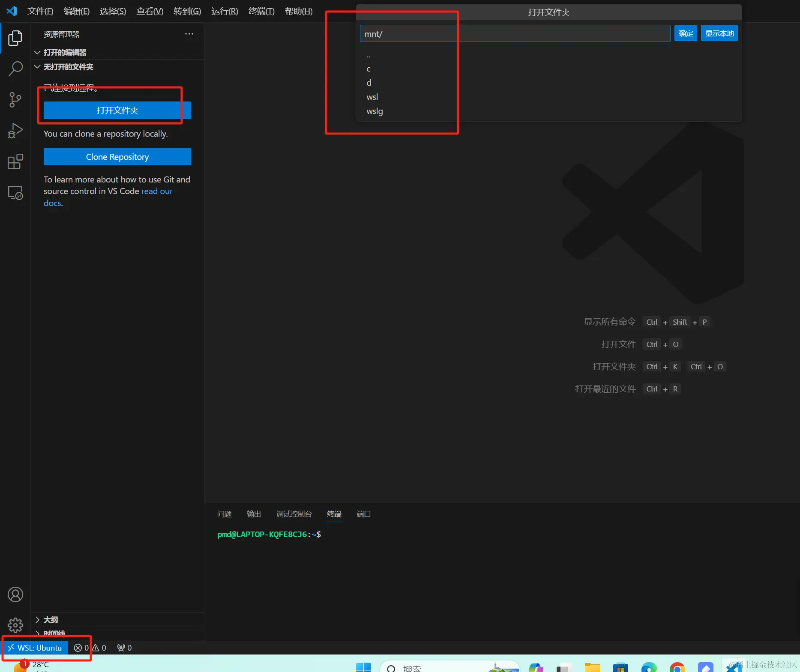The image size is (800, 672).
Task: Open the explorer panel more actions ellipsis
Action: click(189, 34)
